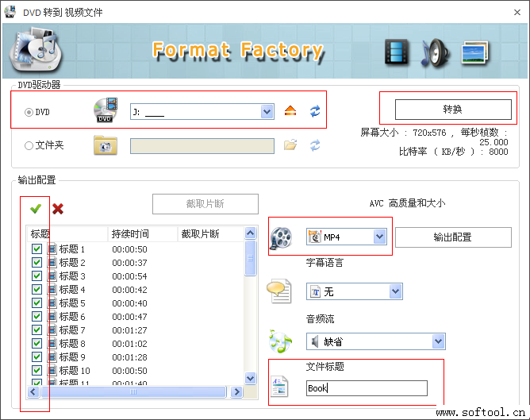Click the file title document icon
Screen dimensions: 530x420
tap(279, 387)
